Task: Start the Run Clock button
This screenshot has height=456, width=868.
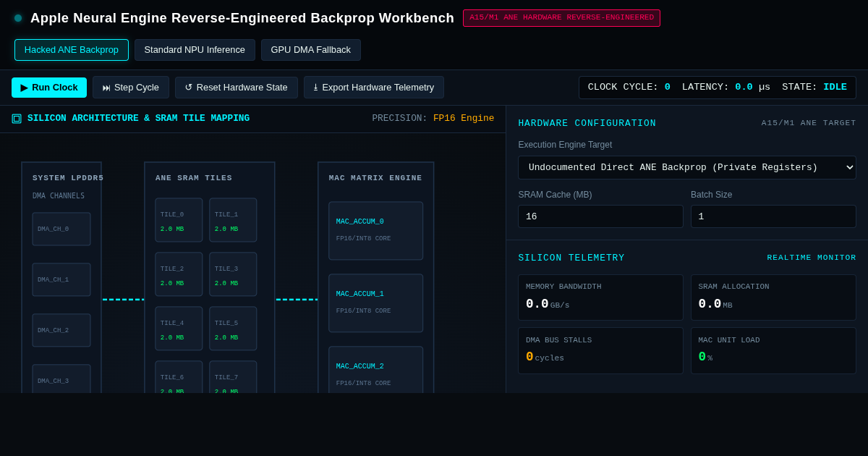Action: pos(49,88)
